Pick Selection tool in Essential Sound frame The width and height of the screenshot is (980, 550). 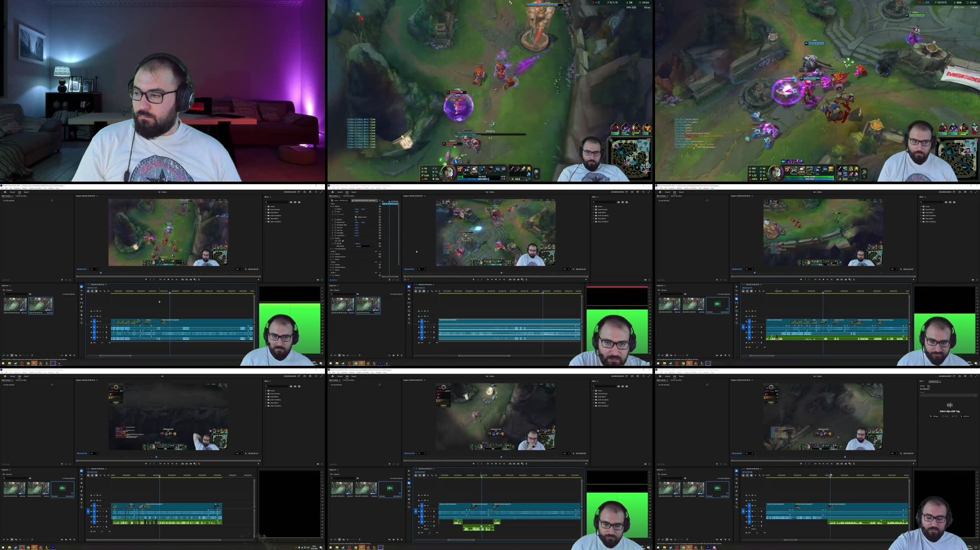click(x=736, y=471)
